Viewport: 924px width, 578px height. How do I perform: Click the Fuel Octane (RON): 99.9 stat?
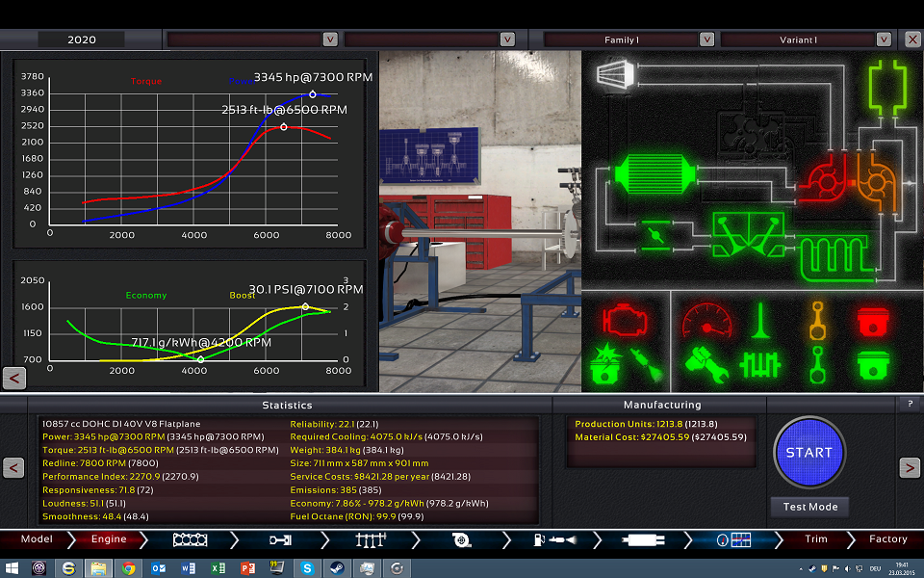point(356,516)
